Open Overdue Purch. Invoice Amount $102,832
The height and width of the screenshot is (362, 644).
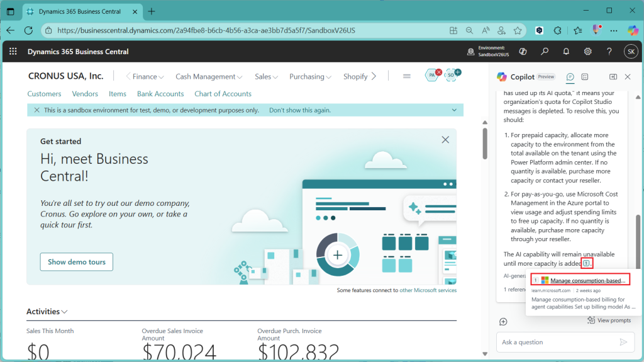(297, 344)
